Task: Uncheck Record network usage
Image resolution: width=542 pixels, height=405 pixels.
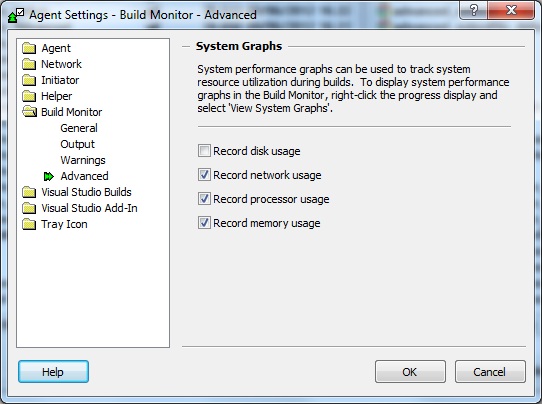Action: (x=204, y=175)
